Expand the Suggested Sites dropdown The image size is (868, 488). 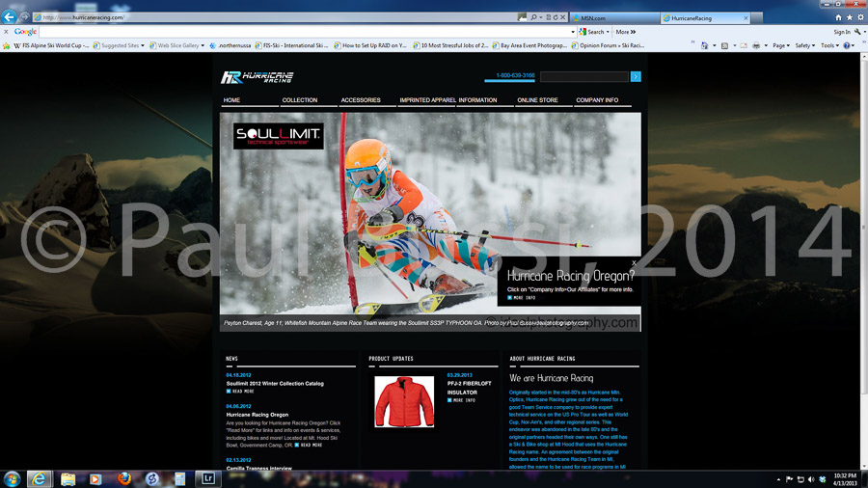(x=143, y=46)
